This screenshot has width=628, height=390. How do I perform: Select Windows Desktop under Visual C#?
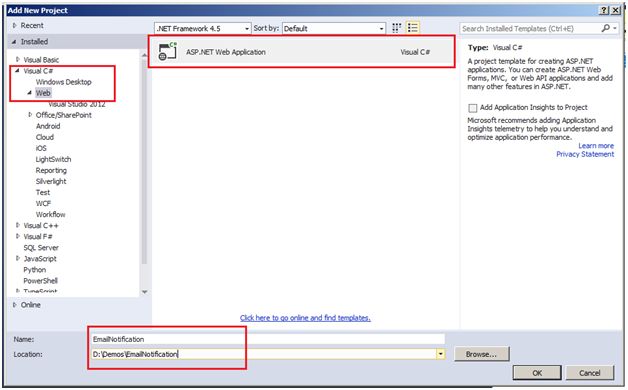[64, 82]
